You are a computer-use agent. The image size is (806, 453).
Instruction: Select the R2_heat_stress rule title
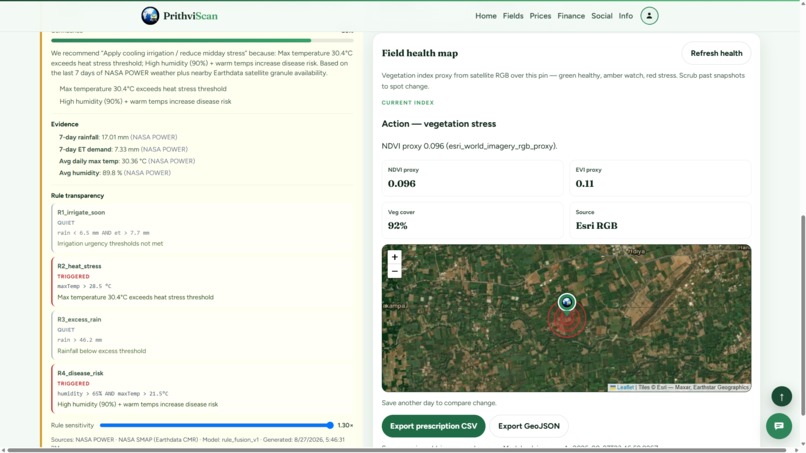[x=79, y=266]
